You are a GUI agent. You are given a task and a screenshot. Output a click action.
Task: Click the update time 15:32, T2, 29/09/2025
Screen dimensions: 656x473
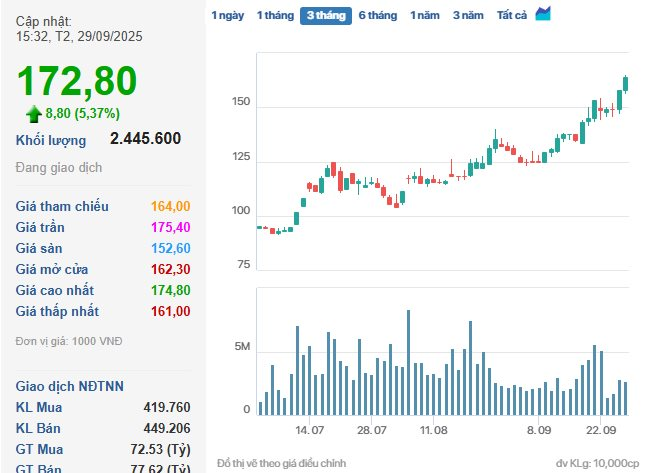[79, 36]
